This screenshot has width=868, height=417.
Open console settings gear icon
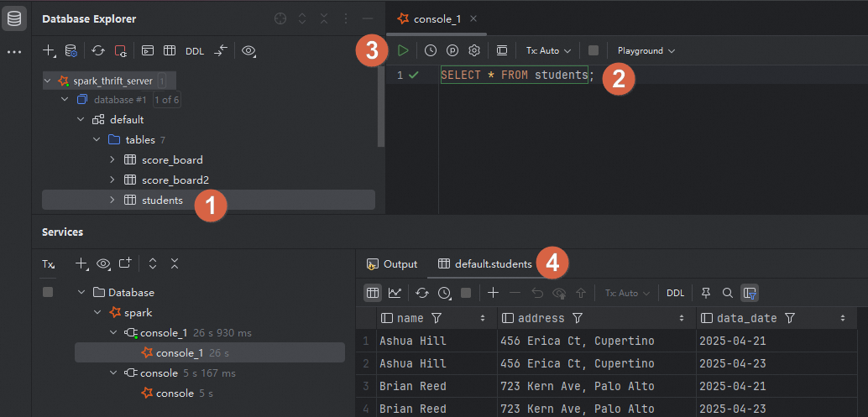click(x=473, y=50)
